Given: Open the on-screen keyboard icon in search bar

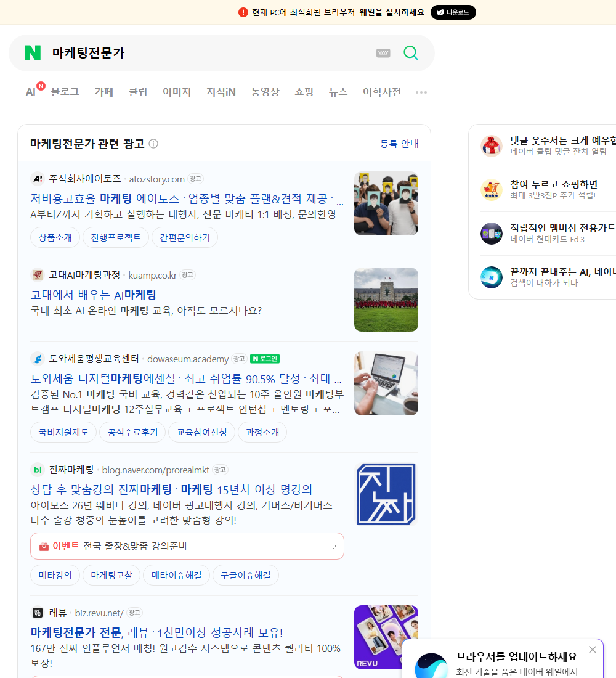Looking at the screenshot, I should (x=383, y=53).
